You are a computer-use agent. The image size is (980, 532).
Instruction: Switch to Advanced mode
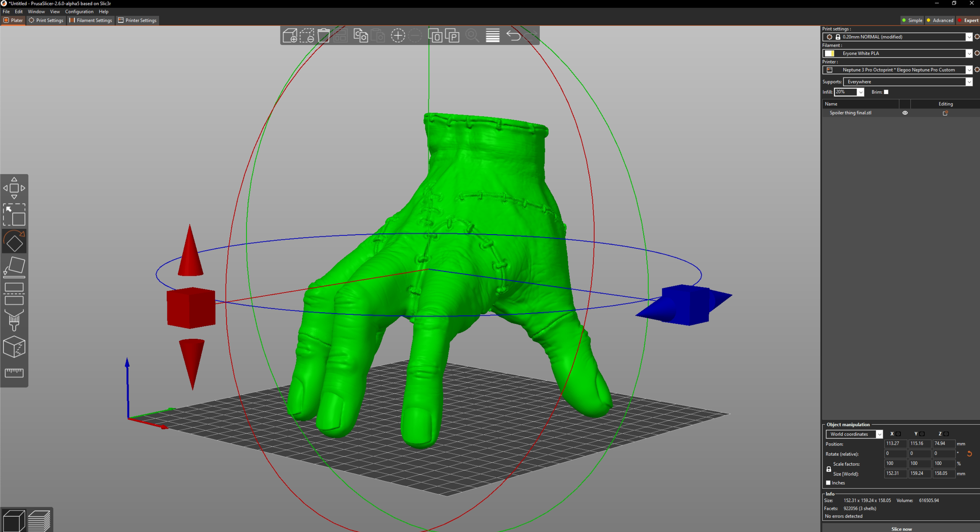tap(939, 20)
